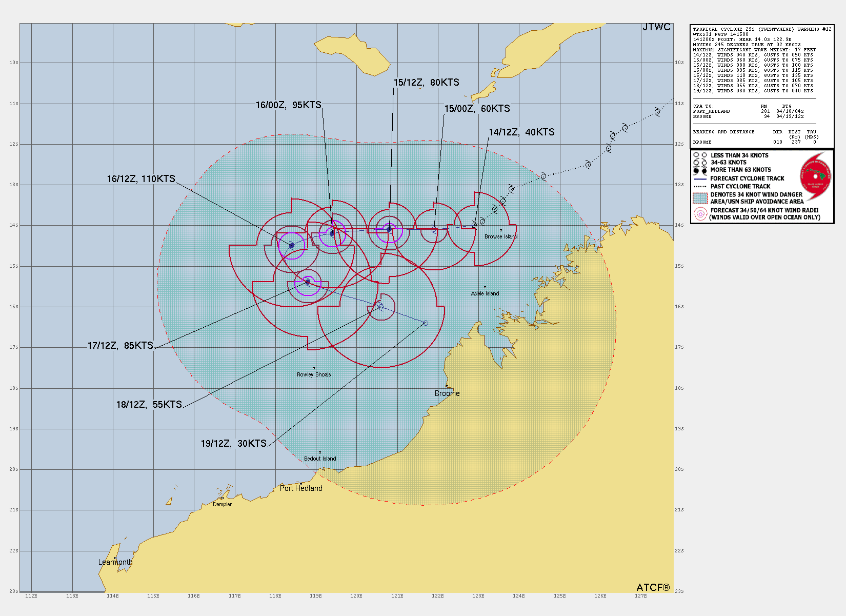Click the 'Port Hedland' place name on map

301,488
